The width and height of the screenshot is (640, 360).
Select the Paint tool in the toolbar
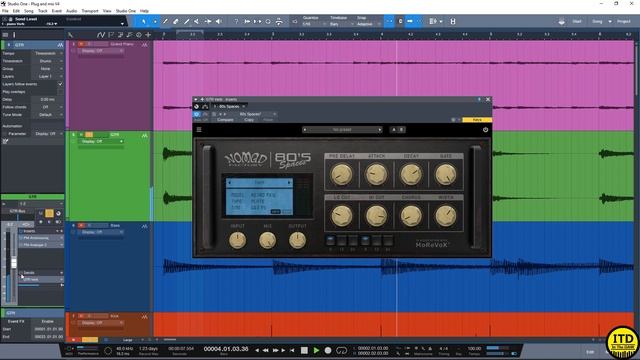point(187,21)
